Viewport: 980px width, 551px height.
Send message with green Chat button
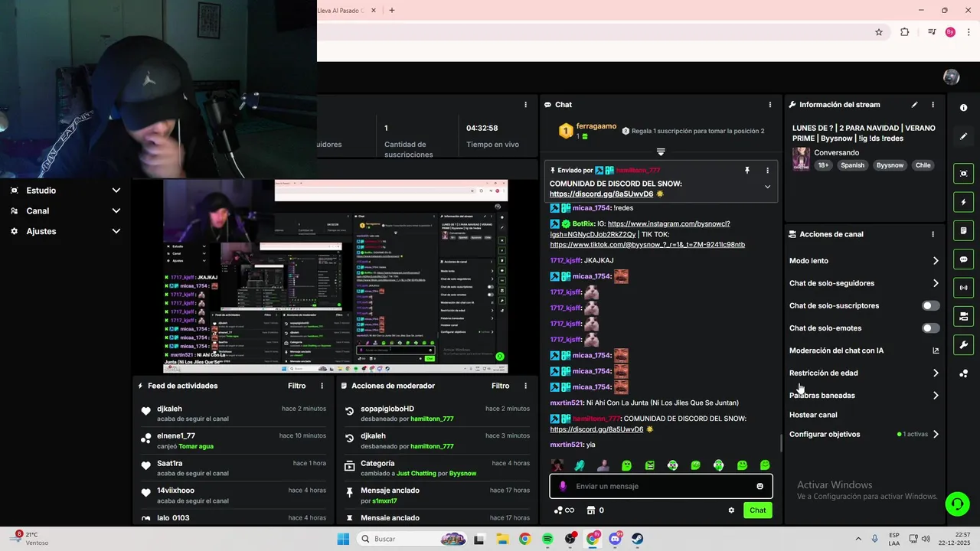[757, 510]
